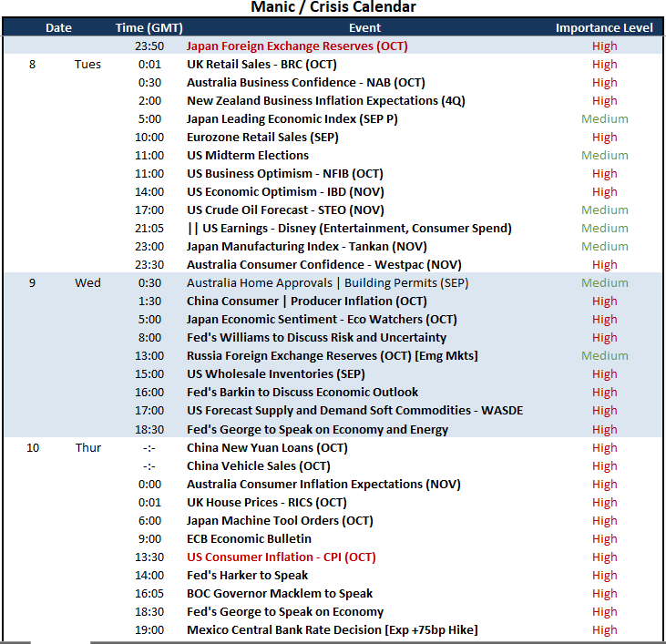Select Eurozone Retail Sales (SEP) row

click(333, 138)
